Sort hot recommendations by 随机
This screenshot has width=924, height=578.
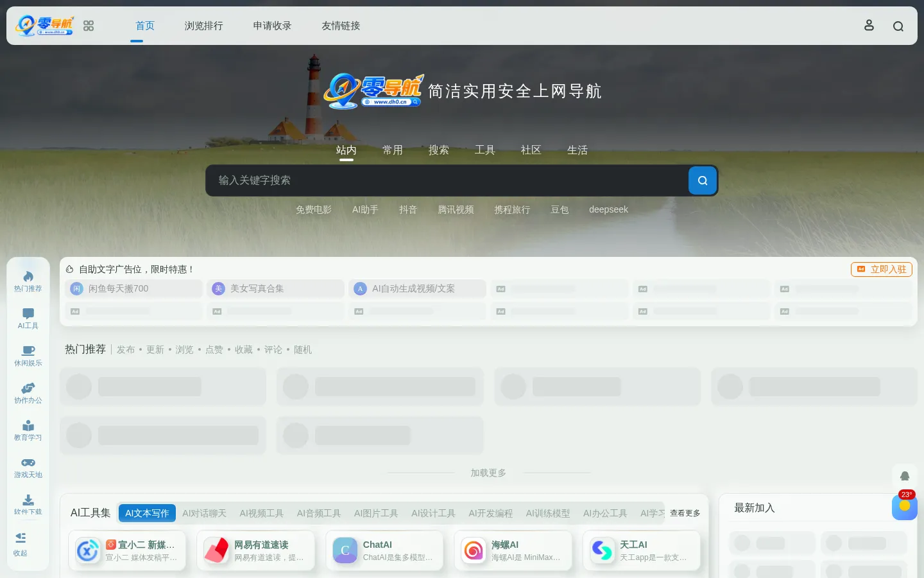click(x=303, y=349)
